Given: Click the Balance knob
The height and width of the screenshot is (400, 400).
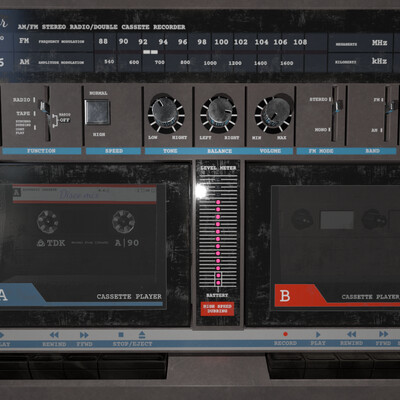Looking at the screenshot, I should (x=219, y=113).
